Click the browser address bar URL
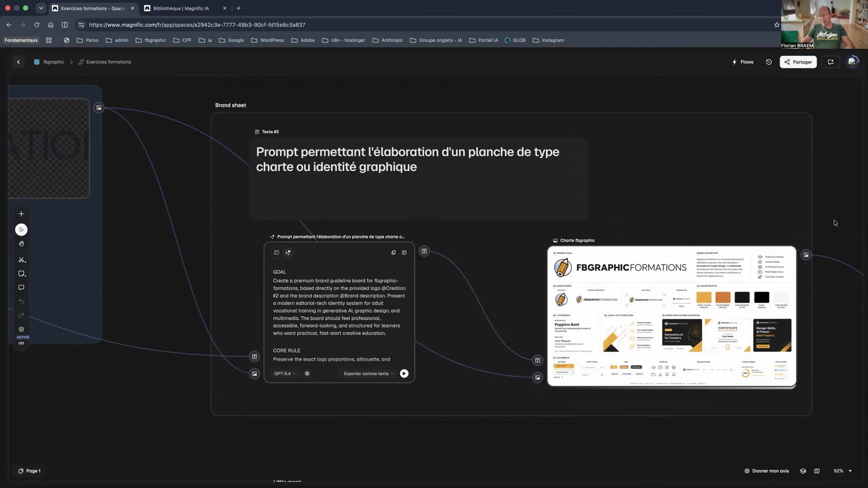The image size is (868, 488). (197, 25)
